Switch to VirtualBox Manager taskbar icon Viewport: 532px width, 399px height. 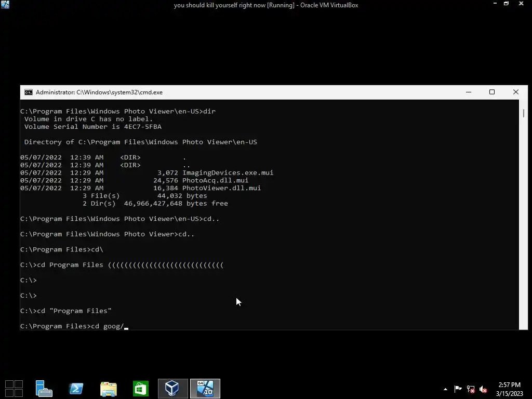click(x=172, y=389)
